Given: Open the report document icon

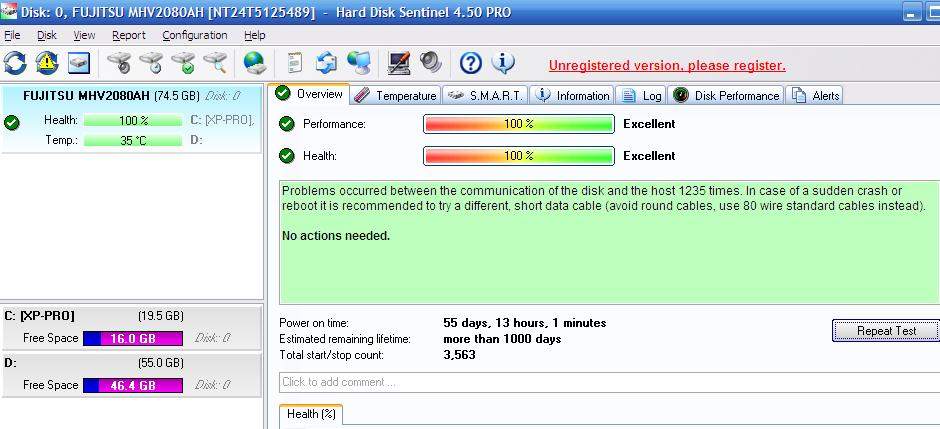Looking at the screenshot, I should click(294, 63).
